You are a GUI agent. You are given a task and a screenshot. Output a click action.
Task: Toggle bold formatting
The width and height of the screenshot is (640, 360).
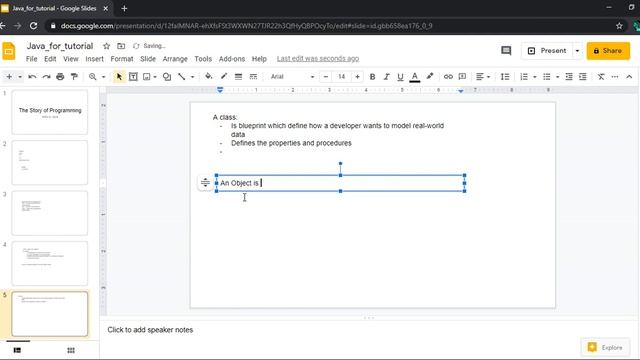coord(372,77)
